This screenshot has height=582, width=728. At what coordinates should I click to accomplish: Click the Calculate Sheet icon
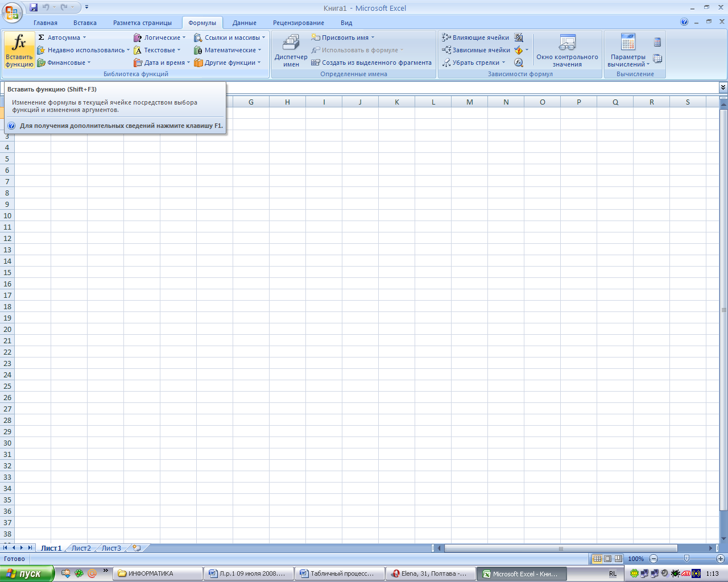pos(657,59)
